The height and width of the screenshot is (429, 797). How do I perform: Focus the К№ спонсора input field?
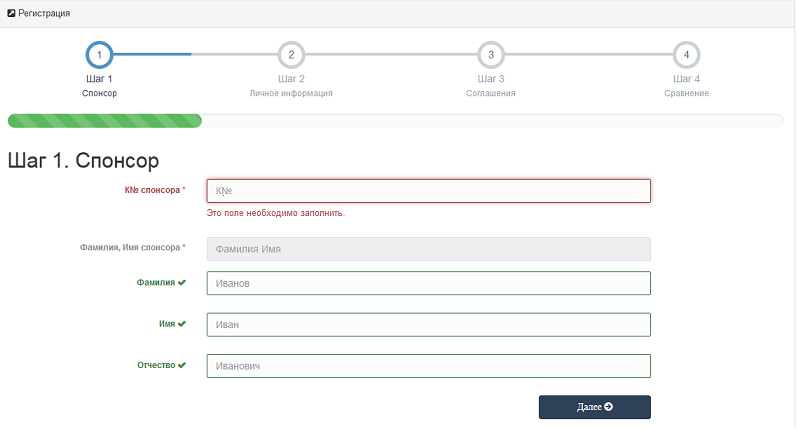428,191
